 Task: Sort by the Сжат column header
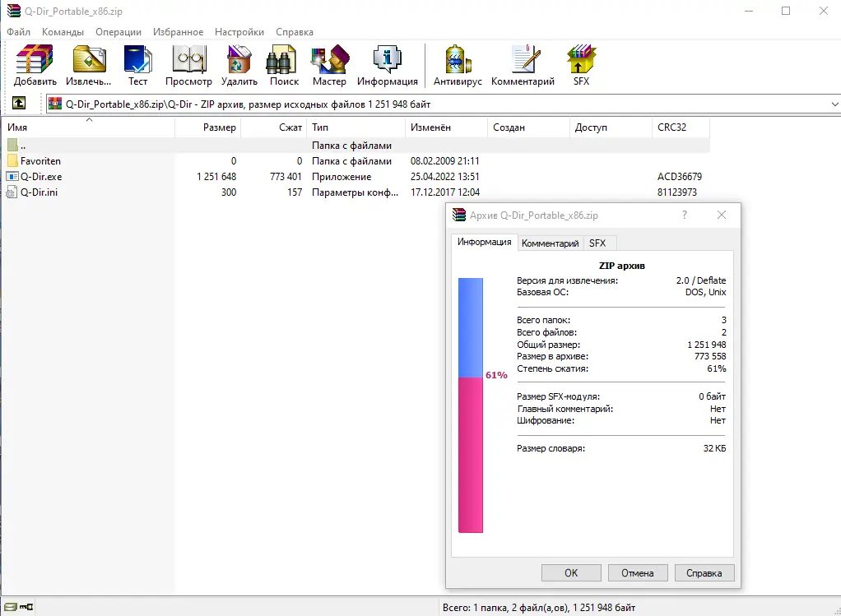click(x=273, y=127)
